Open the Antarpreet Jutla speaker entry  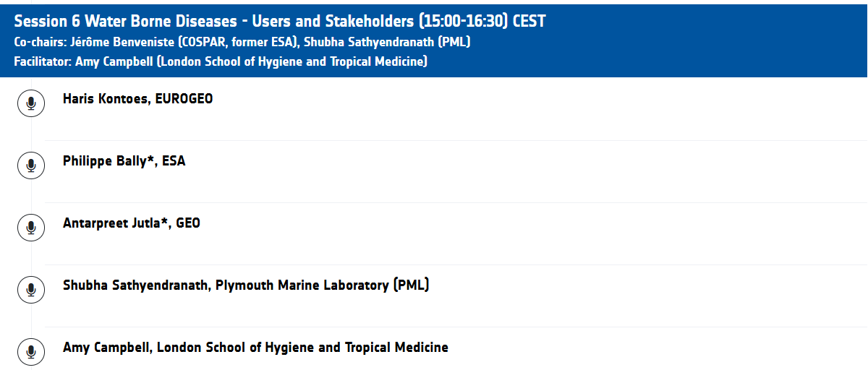[116, 223]
